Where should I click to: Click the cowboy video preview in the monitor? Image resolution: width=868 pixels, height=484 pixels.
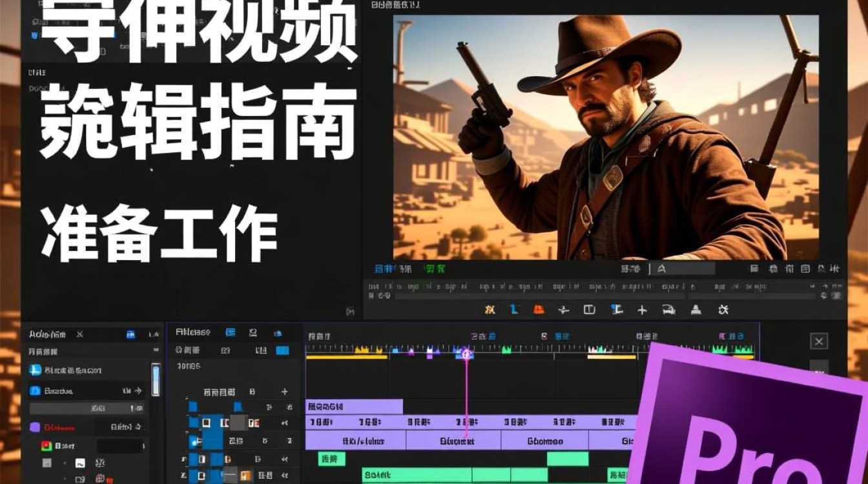point(606,137)
